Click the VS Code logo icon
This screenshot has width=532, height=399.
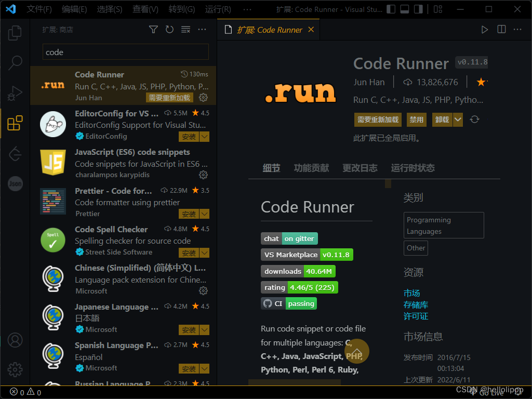(x=10, y=9)
